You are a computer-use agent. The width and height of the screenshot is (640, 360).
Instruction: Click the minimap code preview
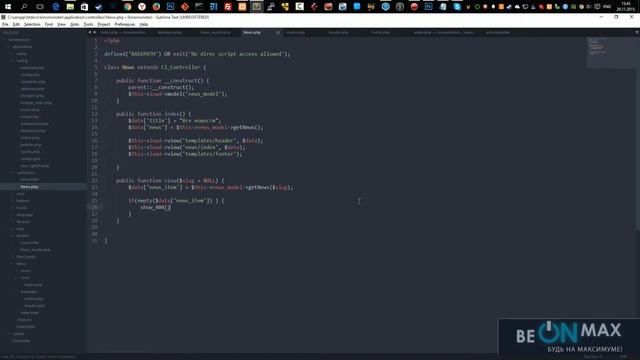point(610,53)
